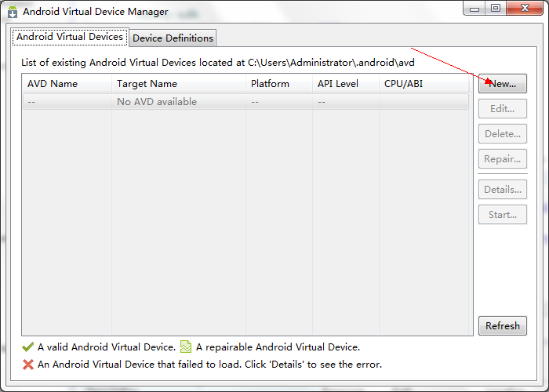Select the 'No AVD available' row
549x392 pixels.
(245, 102)
